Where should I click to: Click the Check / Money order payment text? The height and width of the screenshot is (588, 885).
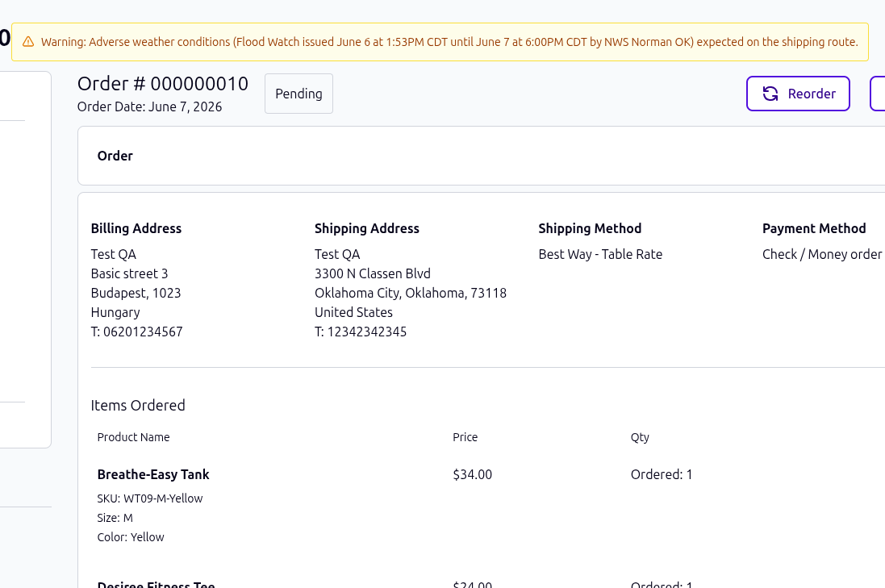tap(822, 255)
